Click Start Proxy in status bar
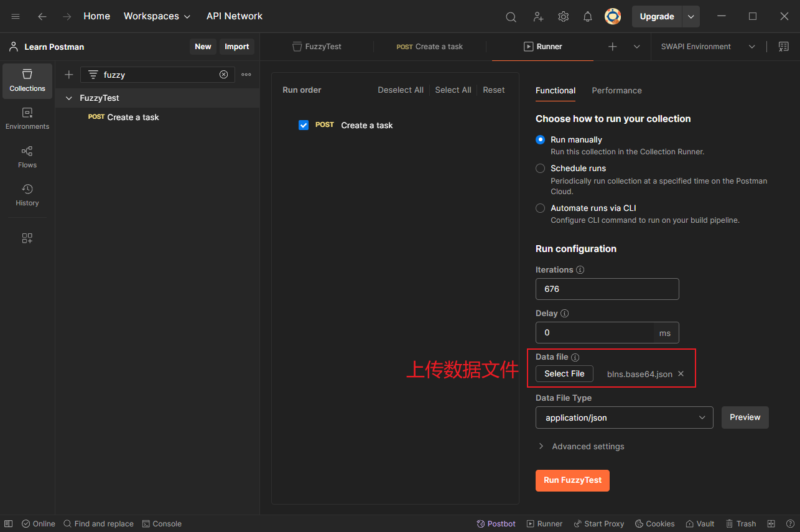 click(x=598, y=524)
